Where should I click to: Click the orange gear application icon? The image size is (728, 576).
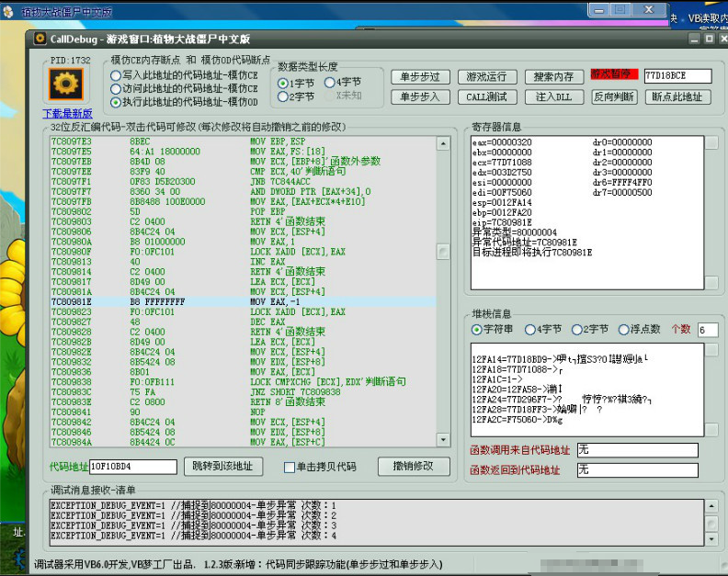[66, 84]
